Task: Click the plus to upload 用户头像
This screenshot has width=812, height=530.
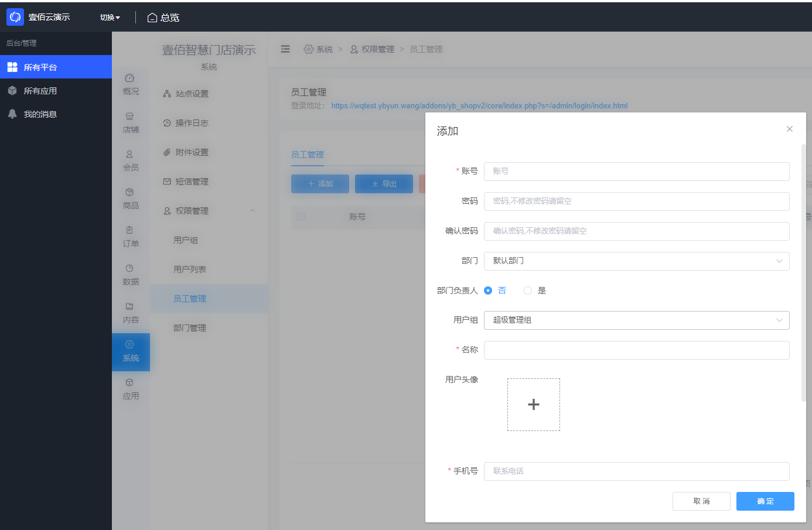Action: pyautogui.click(x=534, y=405)
